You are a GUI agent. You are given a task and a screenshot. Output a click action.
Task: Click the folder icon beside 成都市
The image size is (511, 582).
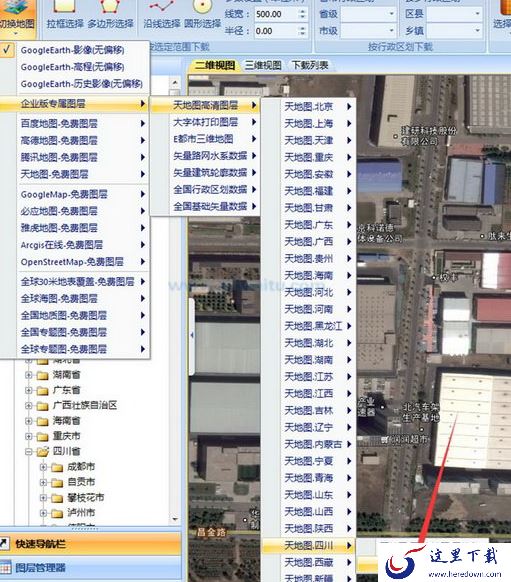[57, 467]
